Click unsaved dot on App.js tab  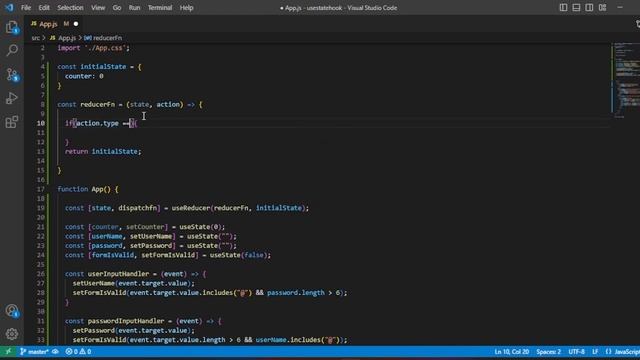click(x=76, y=24)
